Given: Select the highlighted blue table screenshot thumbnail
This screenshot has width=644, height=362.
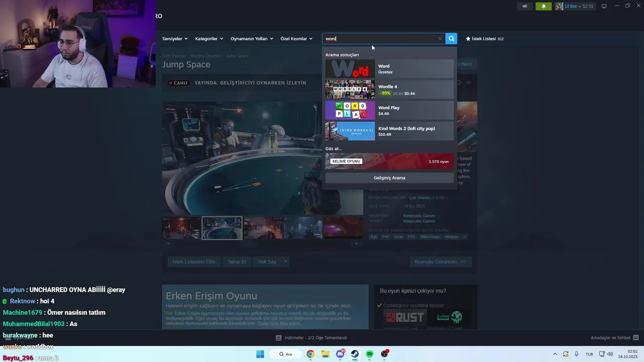Looking at the screenshot, I should tap(222, 228).
